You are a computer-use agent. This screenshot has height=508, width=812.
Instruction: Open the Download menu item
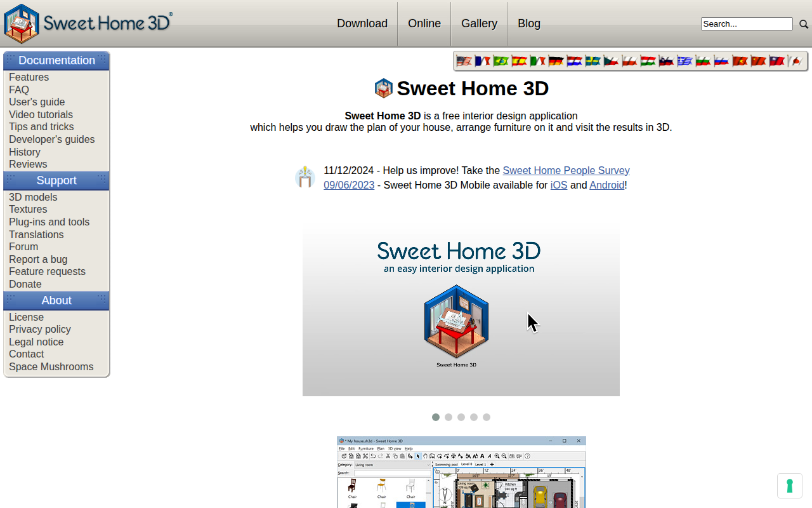pos(362,23)
